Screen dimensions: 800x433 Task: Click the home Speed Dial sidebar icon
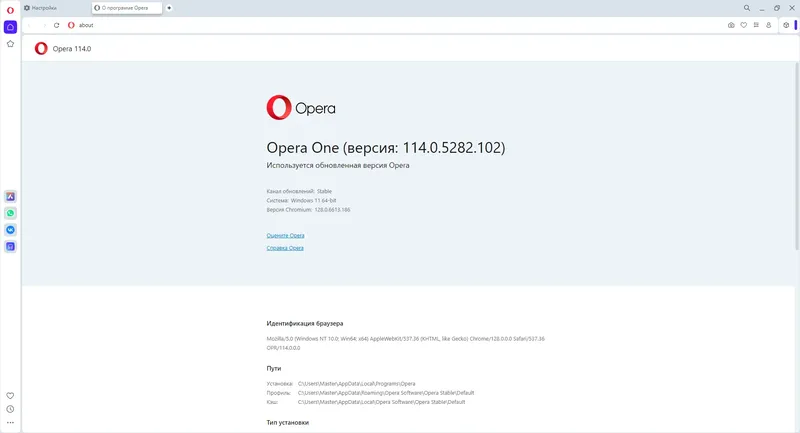tap(10, 26)
